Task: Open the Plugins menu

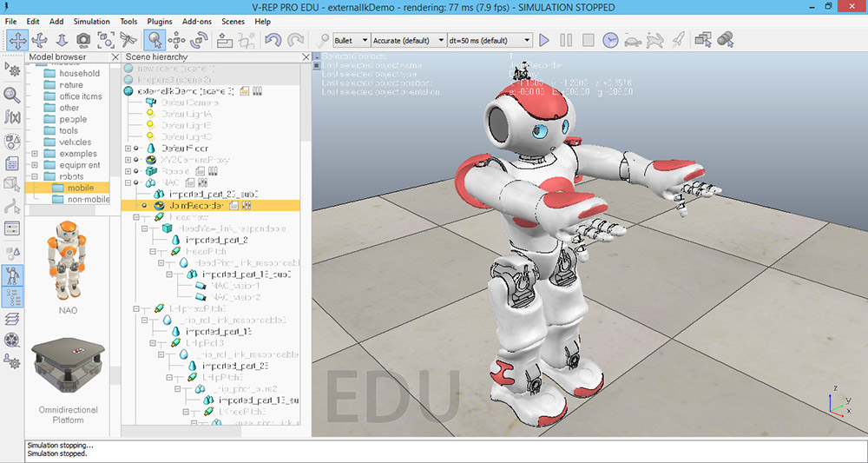Action: [160, 22]
